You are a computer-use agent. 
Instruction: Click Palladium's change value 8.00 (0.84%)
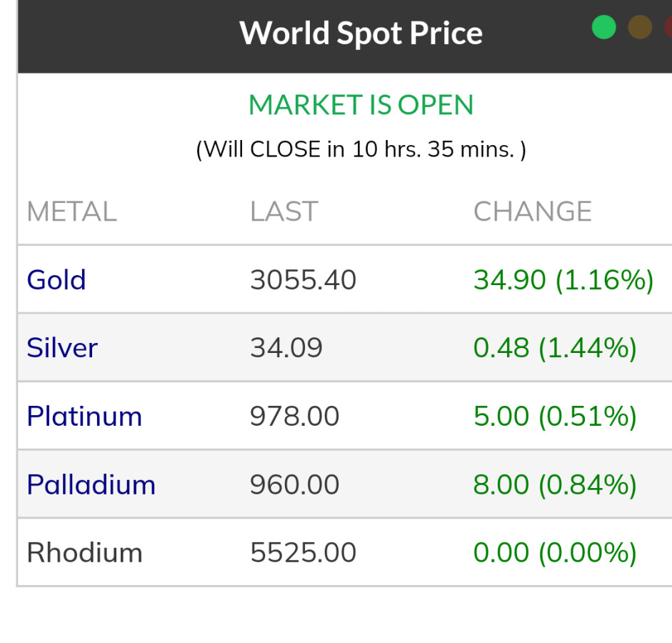tap(555, 484)
